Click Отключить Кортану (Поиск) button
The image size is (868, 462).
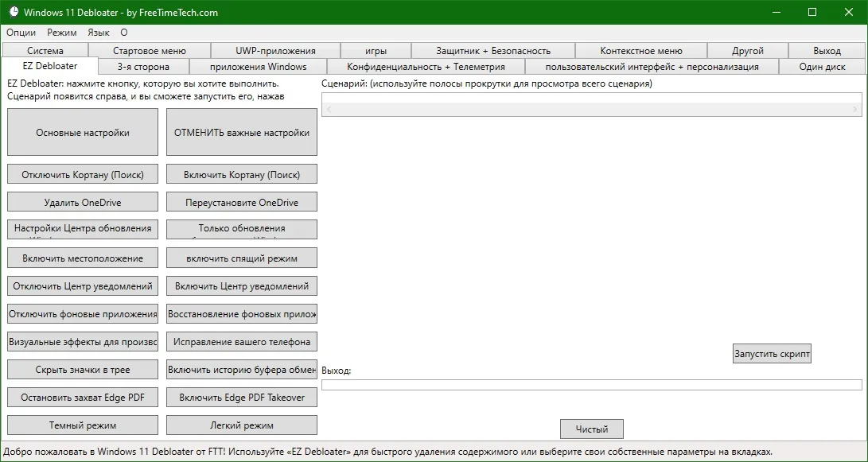click(83, 174)
